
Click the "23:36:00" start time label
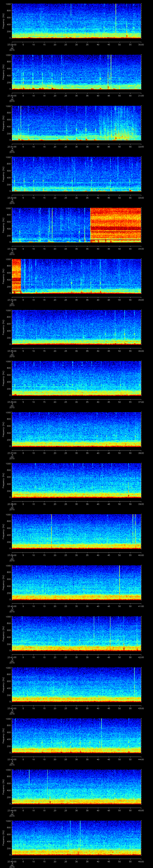tap(12, 402)
